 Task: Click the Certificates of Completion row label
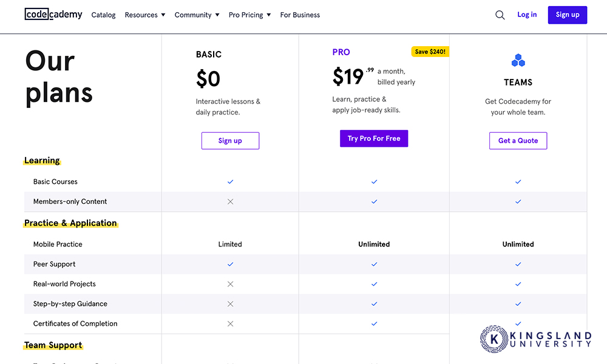75,324
